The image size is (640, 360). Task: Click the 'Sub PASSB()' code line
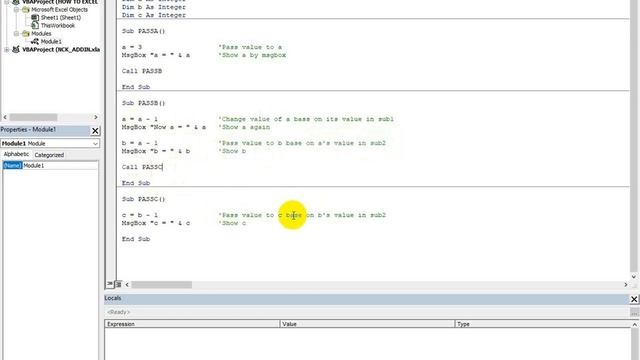coord(143,103)
